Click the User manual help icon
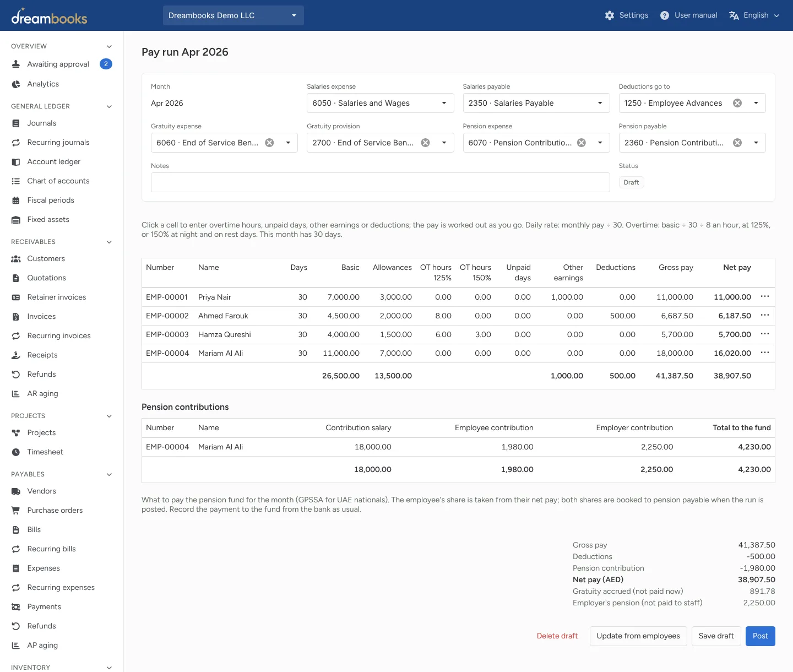 click(x=665, y=15)
